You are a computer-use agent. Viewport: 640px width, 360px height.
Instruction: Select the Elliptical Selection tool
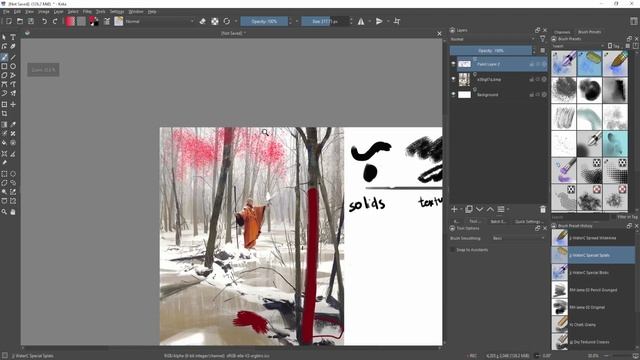pos(13,174)
